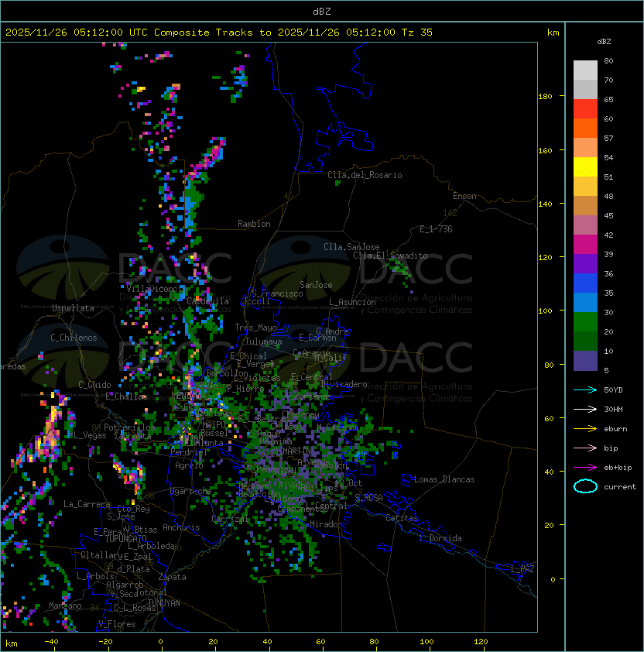The image size is (644, 652).
Task: Click the 'eburn' legend label
Action: [x=615, y=429]
